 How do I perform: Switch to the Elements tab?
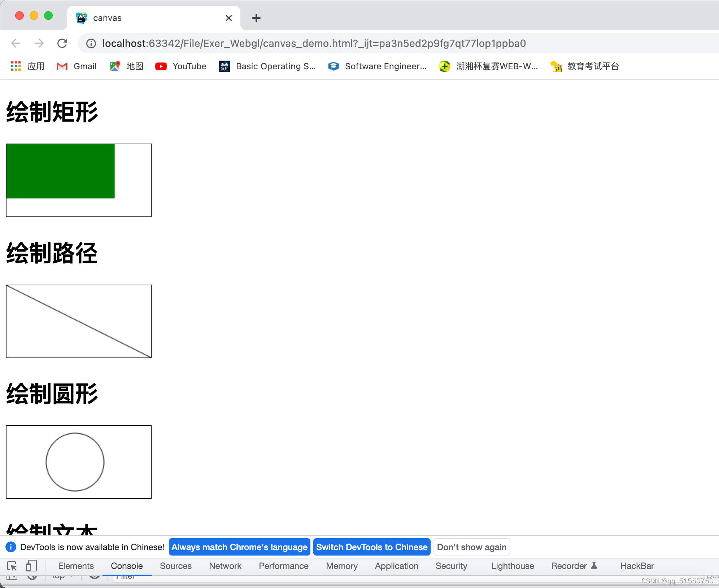click(76, 566)
